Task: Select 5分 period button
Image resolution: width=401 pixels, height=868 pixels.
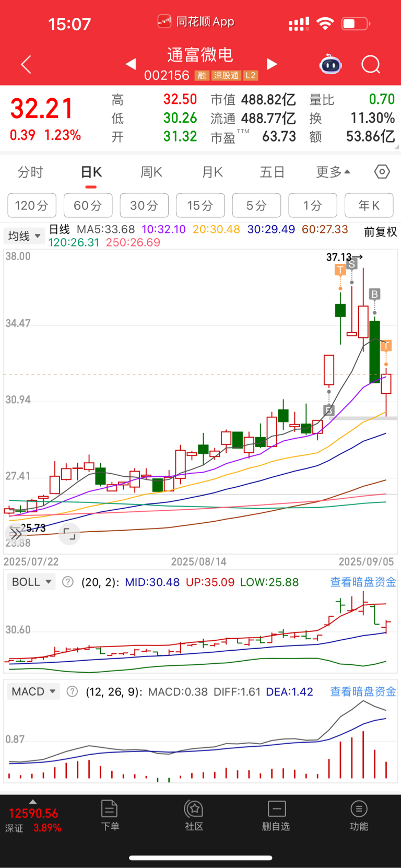Action: coord(256,205)
